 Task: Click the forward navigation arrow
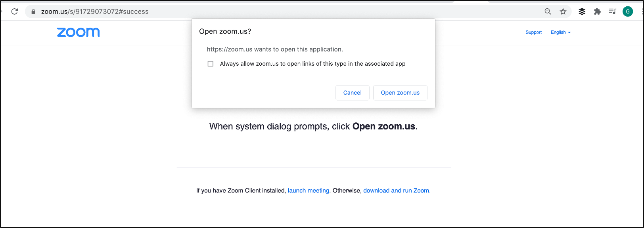point(1,11)
